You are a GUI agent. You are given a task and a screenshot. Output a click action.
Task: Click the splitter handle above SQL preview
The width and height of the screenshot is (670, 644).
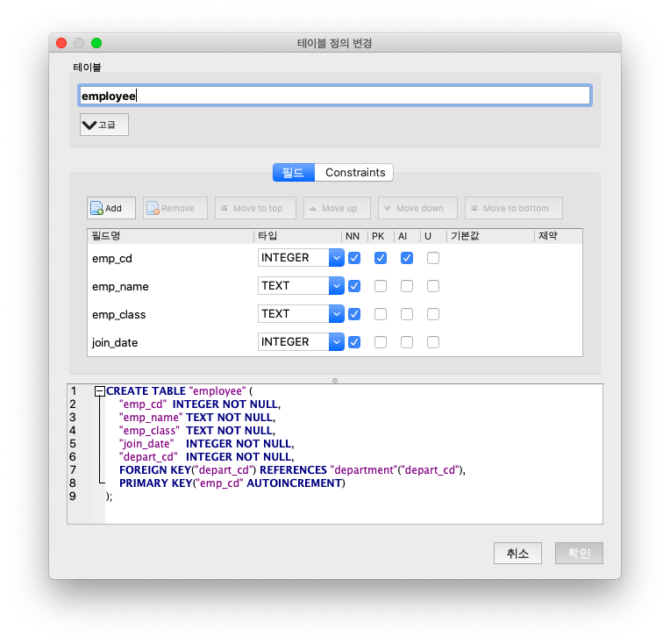[x=335, y=381]
